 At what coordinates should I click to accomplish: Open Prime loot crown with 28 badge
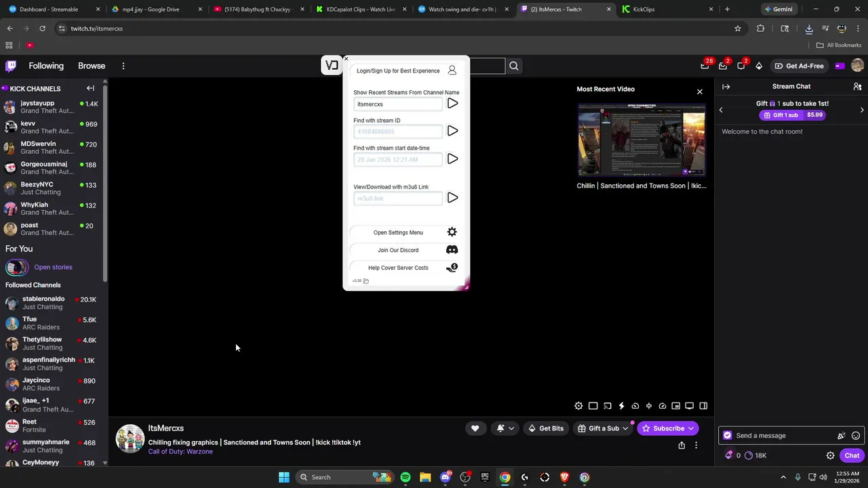pos(705,66)
